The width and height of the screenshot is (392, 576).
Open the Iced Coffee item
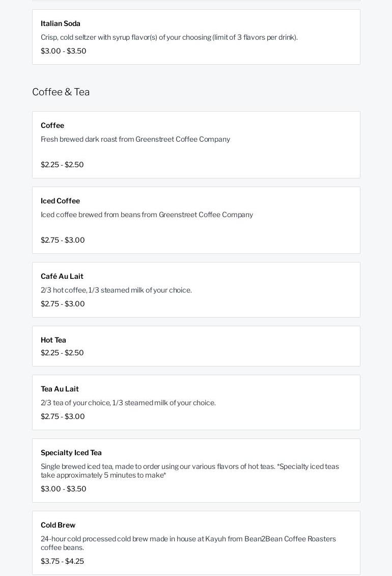[60, 201]
